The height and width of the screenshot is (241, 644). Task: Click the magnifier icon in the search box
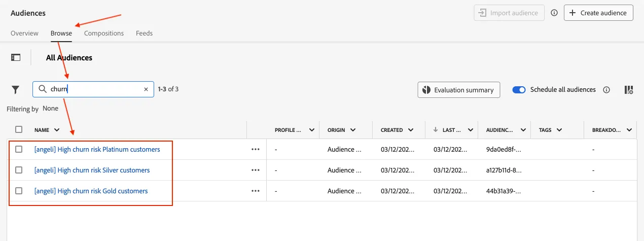43,89
